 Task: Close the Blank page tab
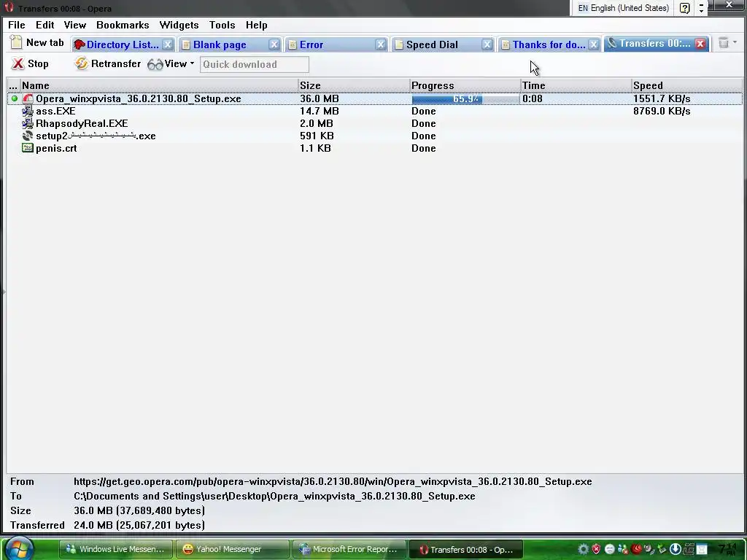pyautogui.click(x=274, y=44)
